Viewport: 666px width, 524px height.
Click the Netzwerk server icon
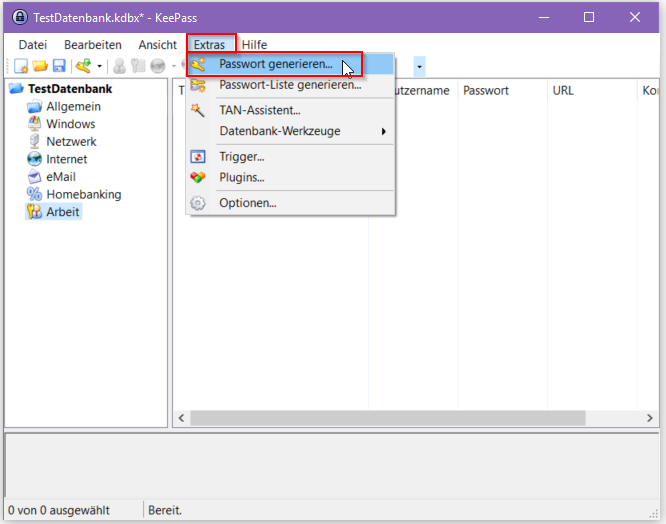pos(34,142)
